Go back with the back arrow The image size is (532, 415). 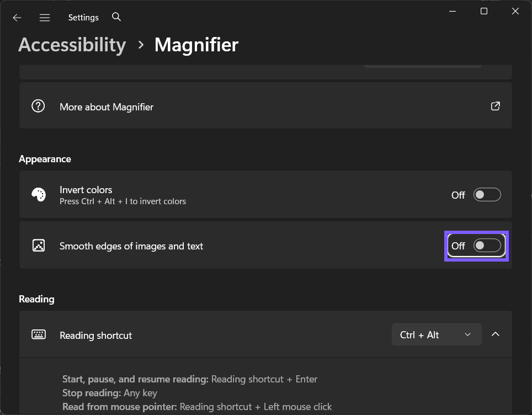pyautogui.click(x=17, y=18)
